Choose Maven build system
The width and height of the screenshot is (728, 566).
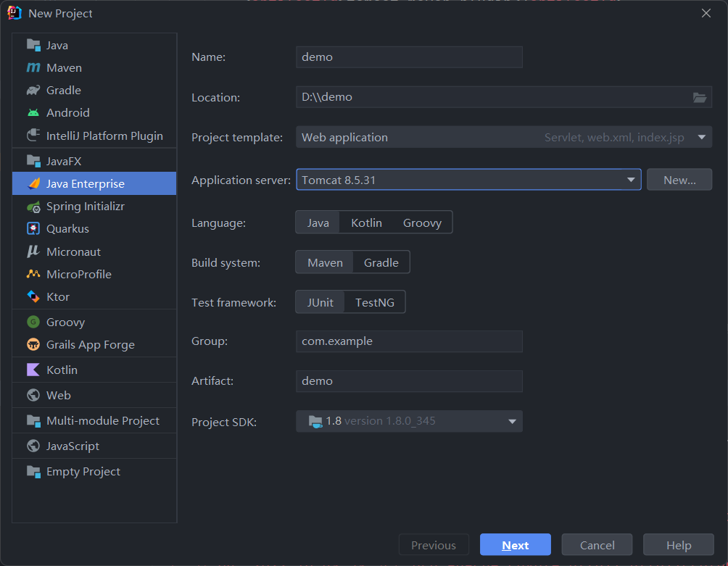[325, 262]
